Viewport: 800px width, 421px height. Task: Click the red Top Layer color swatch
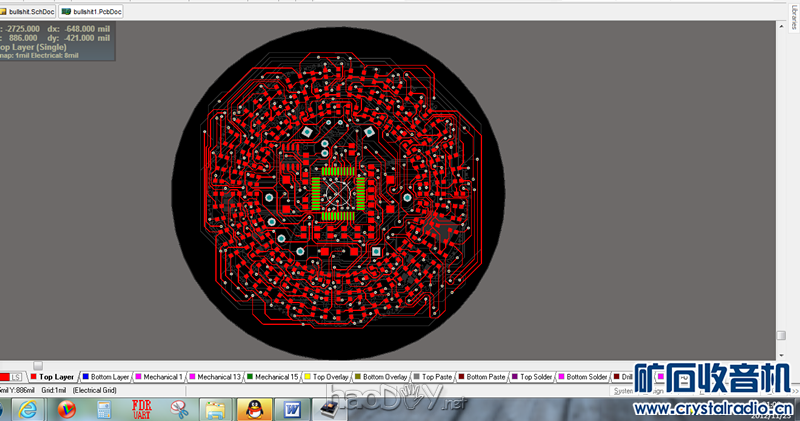pos(33,377)
